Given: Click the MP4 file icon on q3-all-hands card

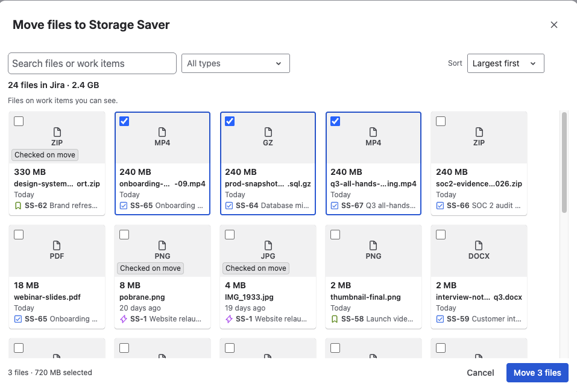Looking at the screenshot, I should 373,132.
